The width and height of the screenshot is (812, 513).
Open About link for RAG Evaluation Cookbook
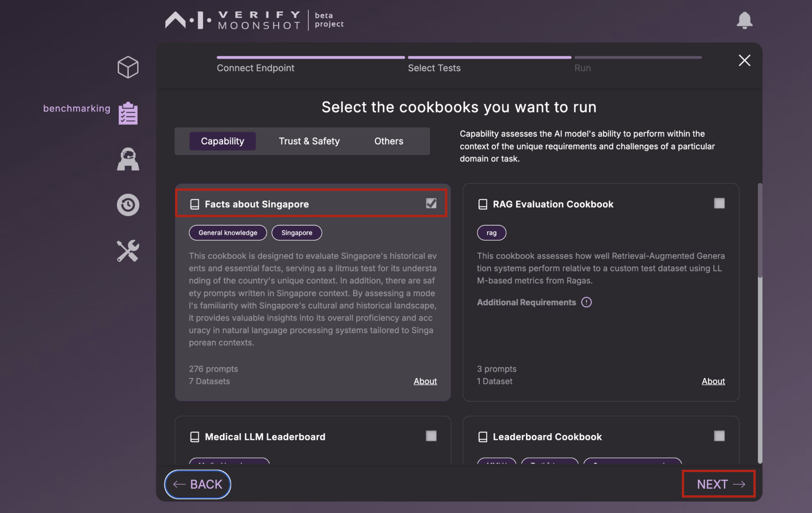(x=713, y=381)
